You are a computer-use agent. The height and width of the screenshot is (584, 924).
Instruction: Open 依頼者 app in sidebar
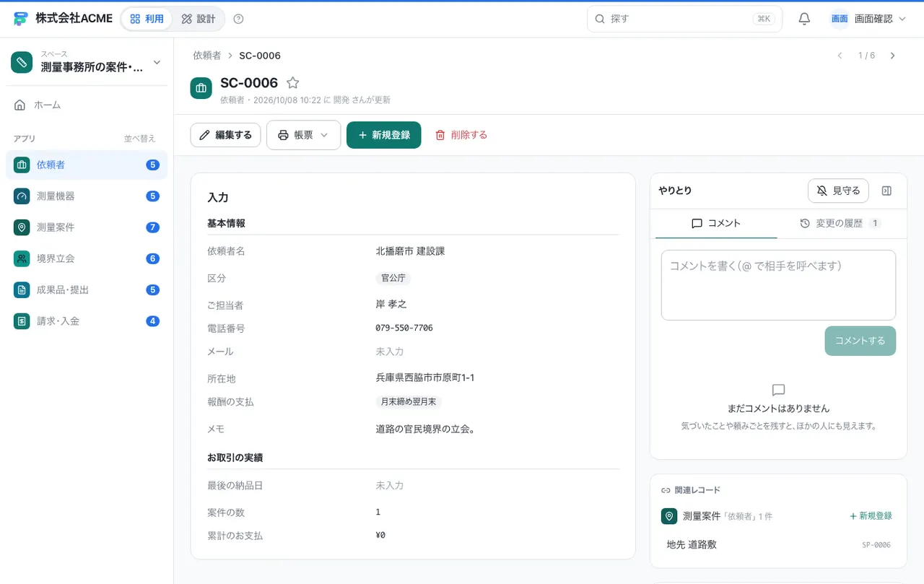pos(87,165)
